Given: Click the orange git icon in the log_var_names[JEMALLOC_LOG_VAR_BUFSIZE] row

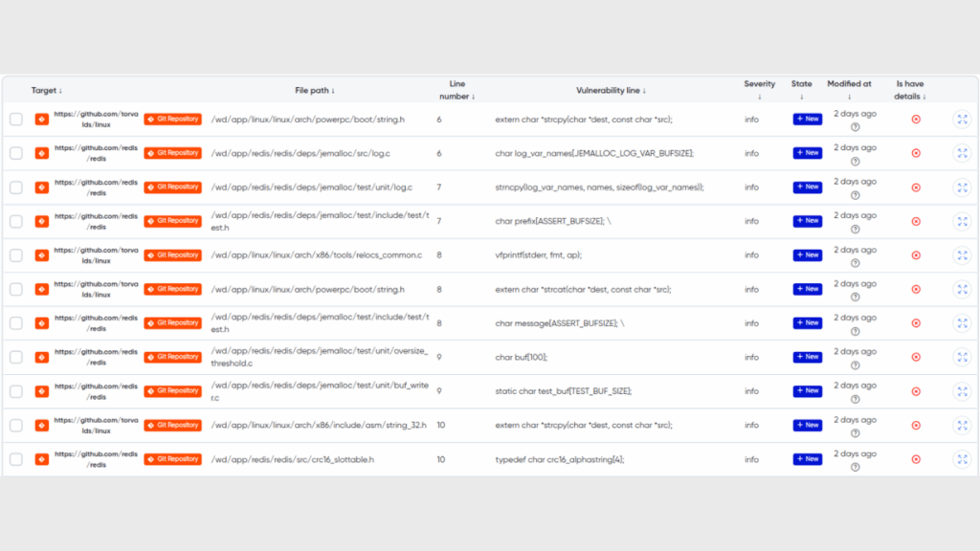Looking at the screenshot, I should point(42,153).
